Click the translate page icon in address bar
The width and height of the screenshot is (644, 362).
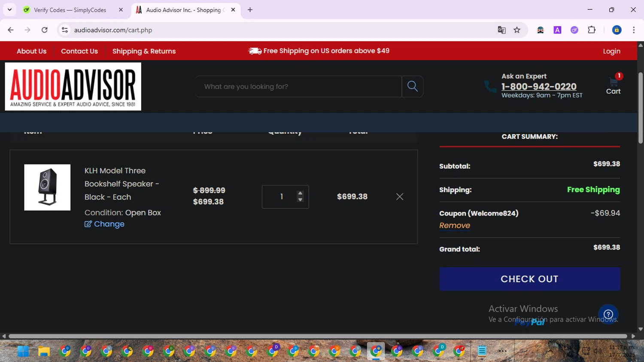coord(501,30)
